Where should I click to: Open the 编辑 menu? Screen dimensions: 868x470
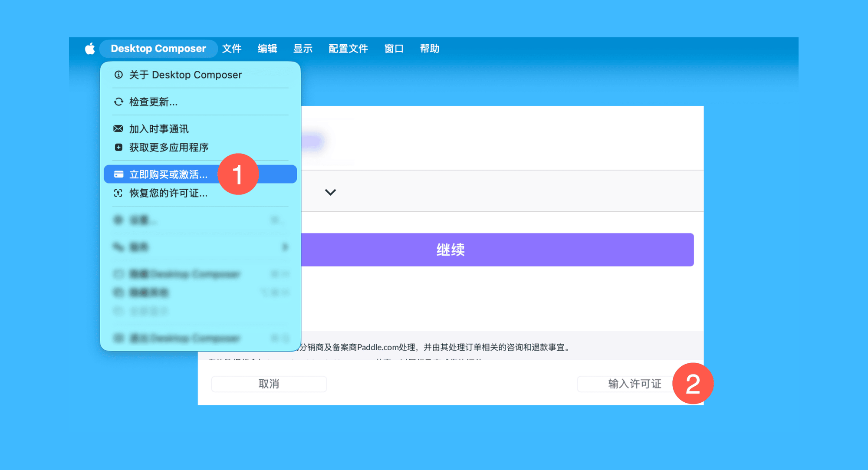click(267, 49)
